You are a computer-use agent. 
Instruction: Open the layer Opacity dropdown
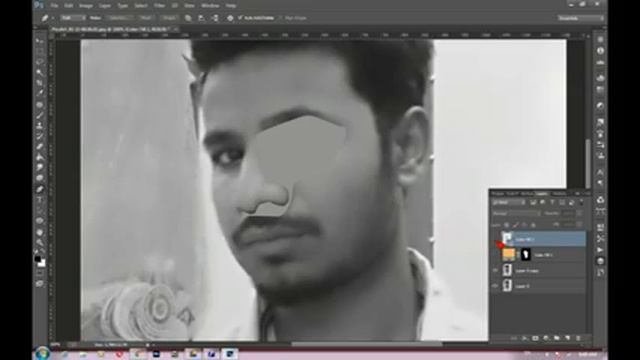[x=580, y=213]
